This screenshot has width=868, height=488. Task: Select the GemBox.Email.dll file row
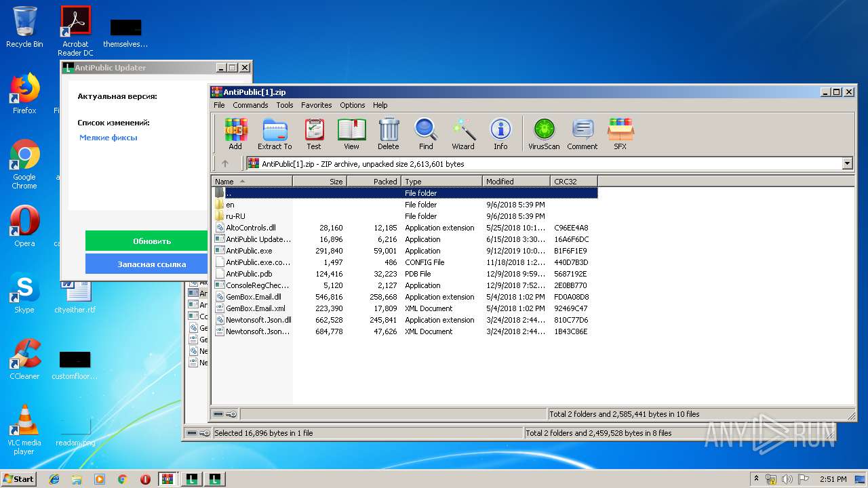[x=405, y=297]
